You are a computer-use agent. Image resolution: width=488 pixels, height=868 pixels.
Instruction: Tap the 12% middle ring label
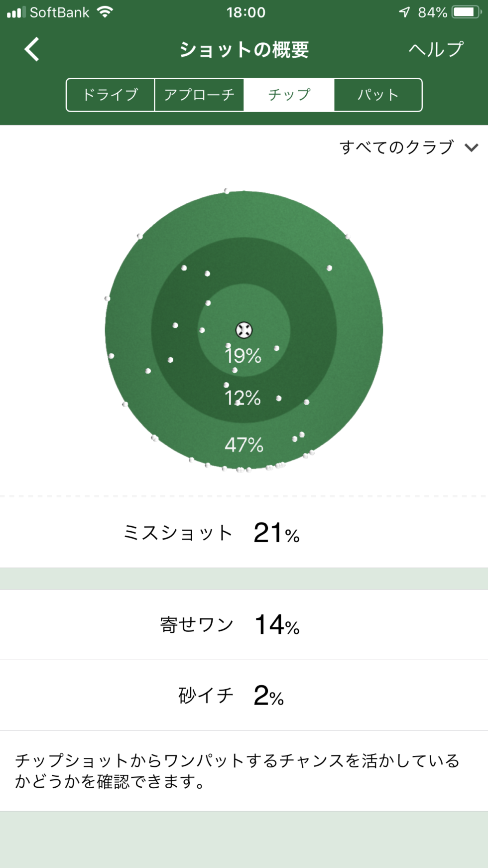coord(243,398)
